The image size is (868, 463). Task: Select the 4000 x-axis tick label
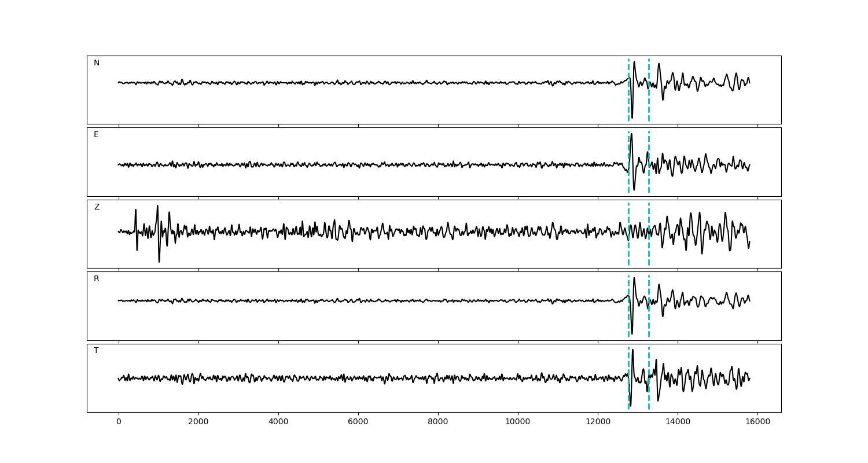(x=278, y=422)
